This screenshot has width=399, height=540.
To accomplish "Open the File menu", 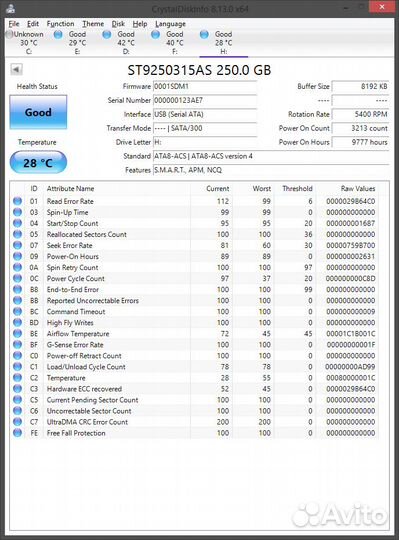I will (x=13, y=24).
